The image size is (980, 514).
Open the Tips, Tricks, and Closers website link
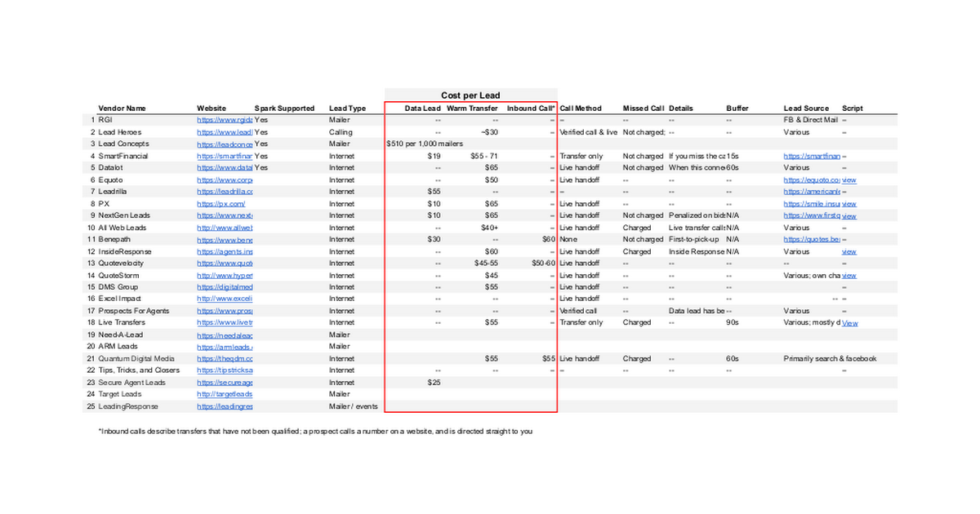[x=225, y=370]
